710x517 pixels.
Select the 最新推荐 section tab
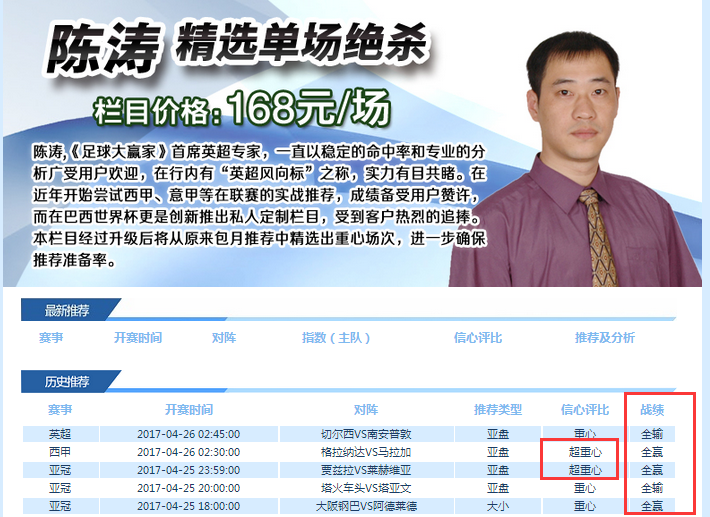tap(67, 310)
